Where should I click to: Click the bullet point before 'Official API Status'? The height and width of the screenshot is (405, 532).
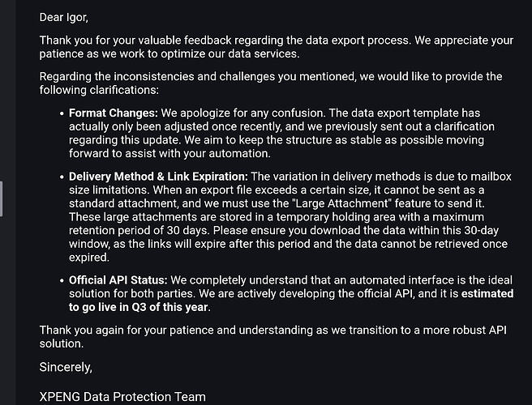pos(62,281)
